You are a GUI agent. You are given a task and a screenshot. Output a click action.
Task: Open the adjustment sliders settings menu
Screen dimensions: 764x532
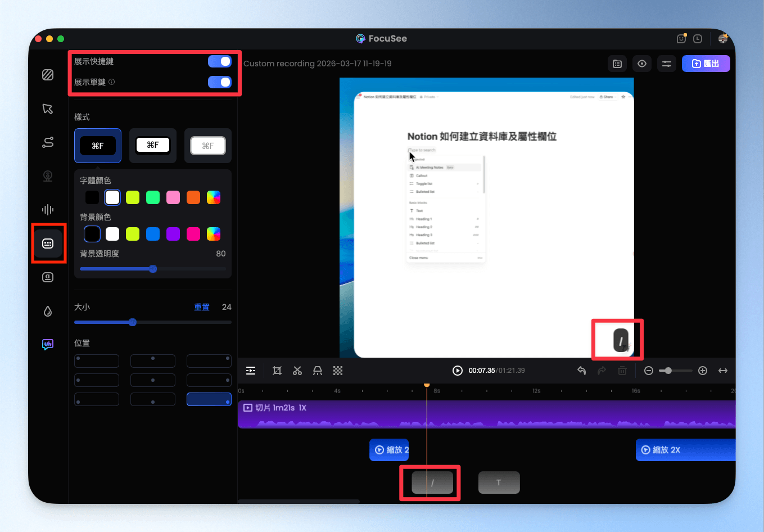point(667,64)
